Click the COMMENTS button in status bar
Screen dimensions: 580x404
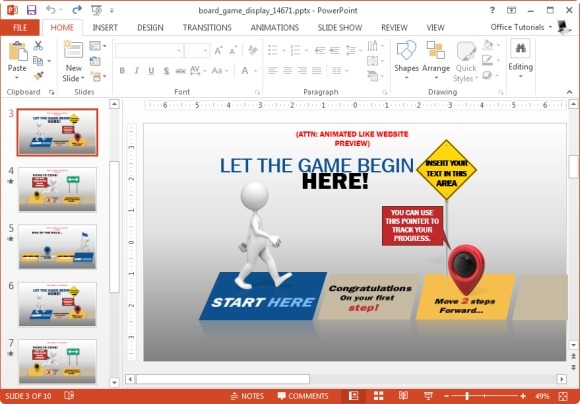(303, 396)
